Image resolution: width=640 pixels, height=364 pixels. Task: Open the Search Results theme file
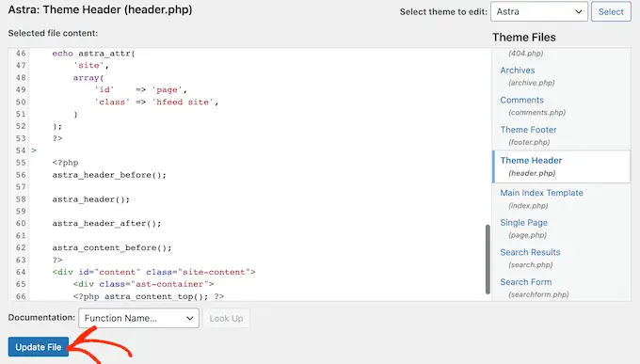click(x=530, y=252)
